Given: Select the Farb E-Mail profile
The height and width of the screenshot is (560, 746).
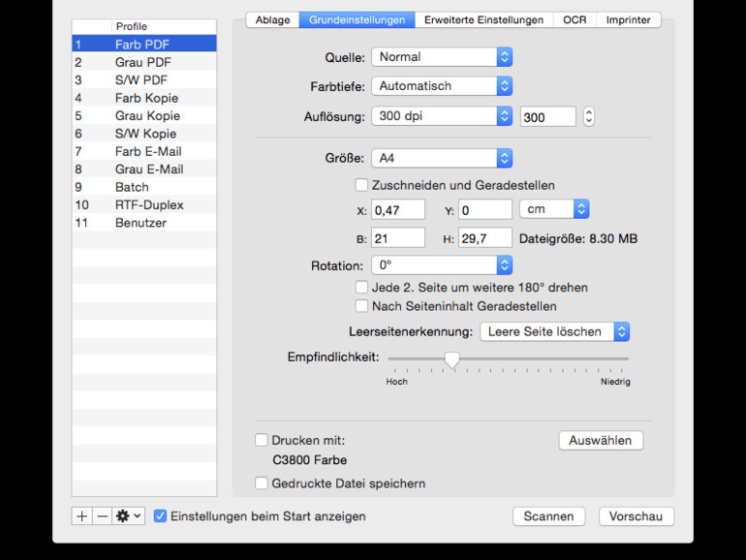Looking at the screenshot, I should click(144, 151).
